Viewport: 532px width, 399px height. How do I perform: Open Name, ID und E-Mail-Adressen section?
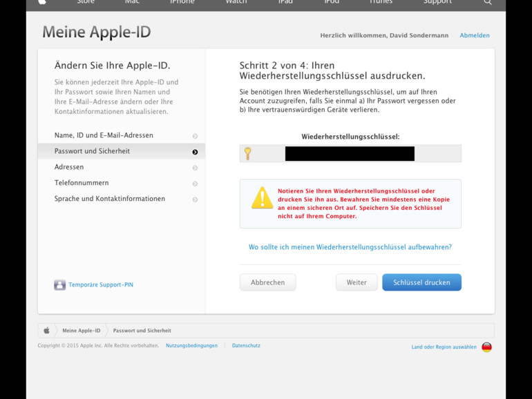122,135
